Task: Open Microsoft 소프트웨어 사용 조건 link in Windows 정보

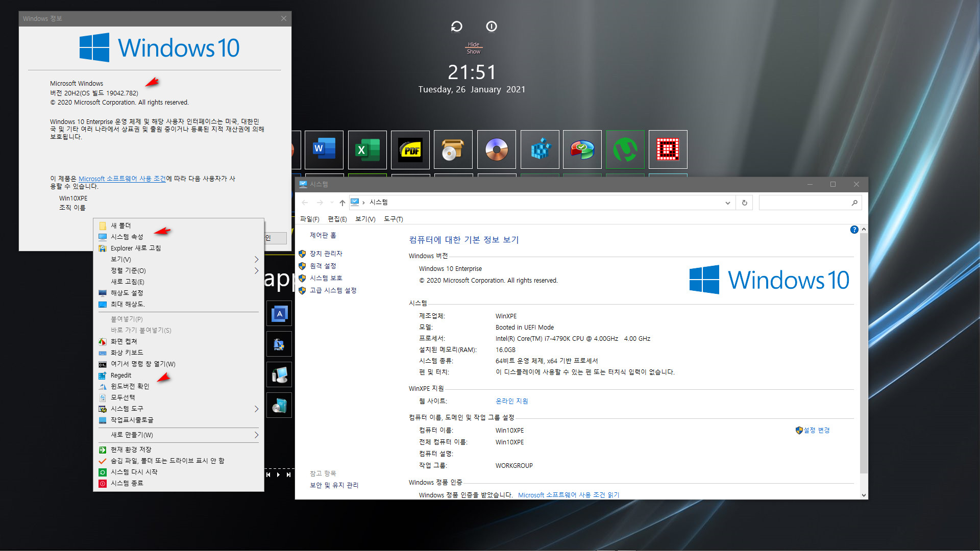Action: (x=122, y=179)
